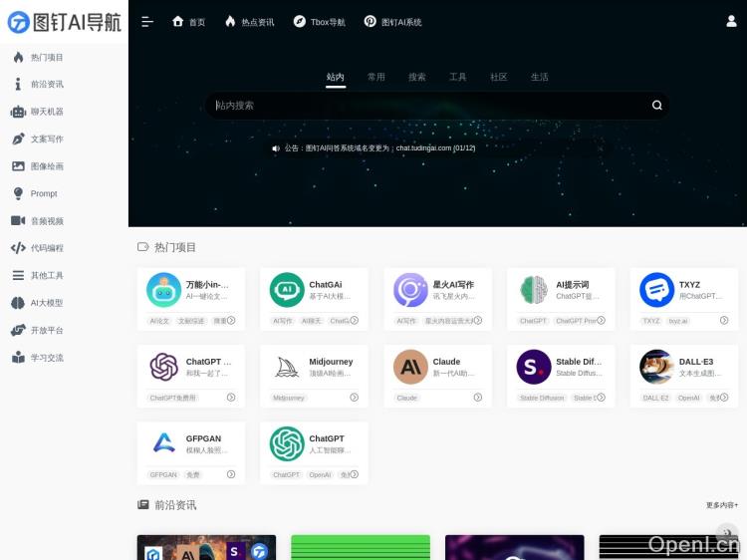
Task: Select the 常用 search tab
Action: 376,77
